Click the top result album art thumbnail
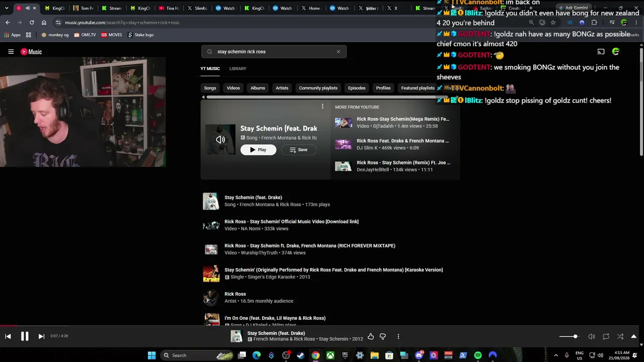Screen dimensions: 644x362 [x=220, y=139]
